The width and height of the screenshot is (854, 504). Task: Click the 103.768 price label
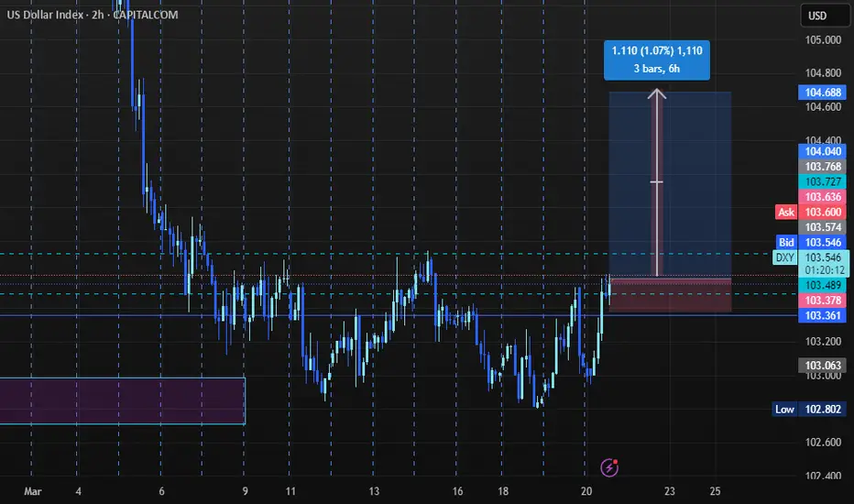tap(823, 167)
